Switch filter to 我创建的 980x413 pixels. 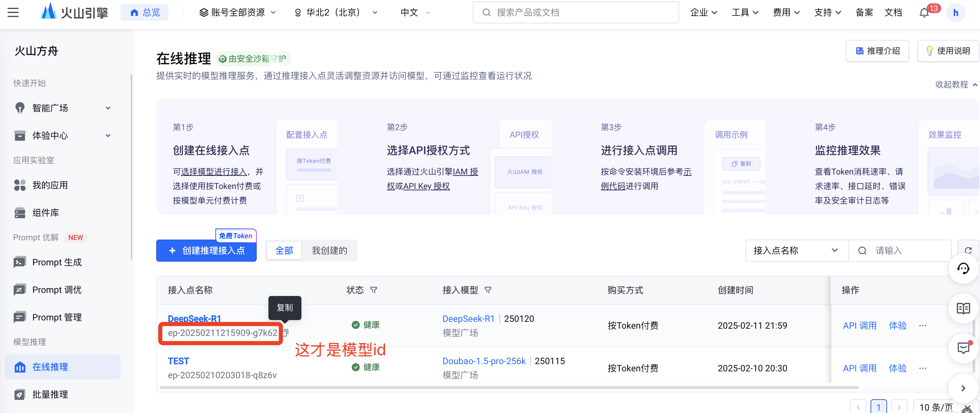329,251
